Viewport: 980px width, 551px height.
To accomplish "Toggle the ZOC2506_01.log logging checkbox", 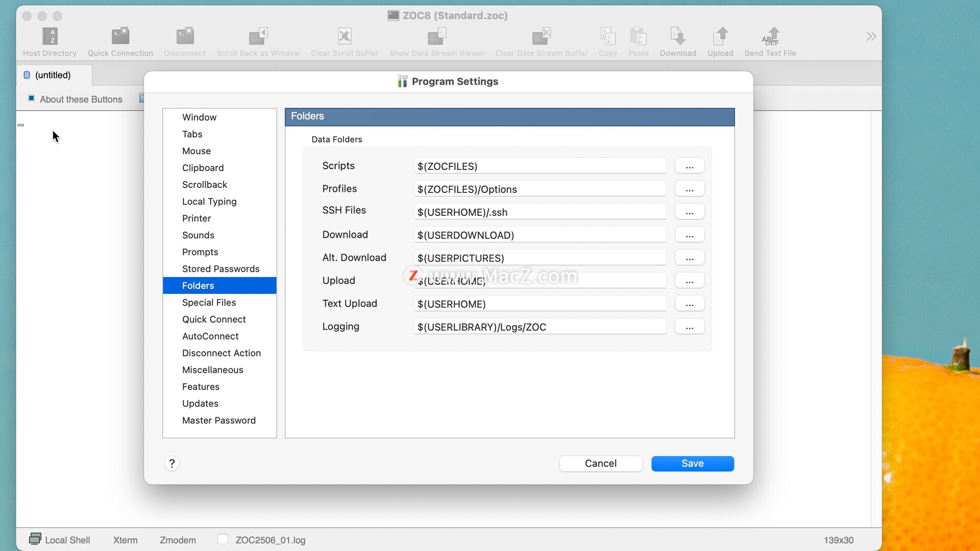I will click(223, 539).
